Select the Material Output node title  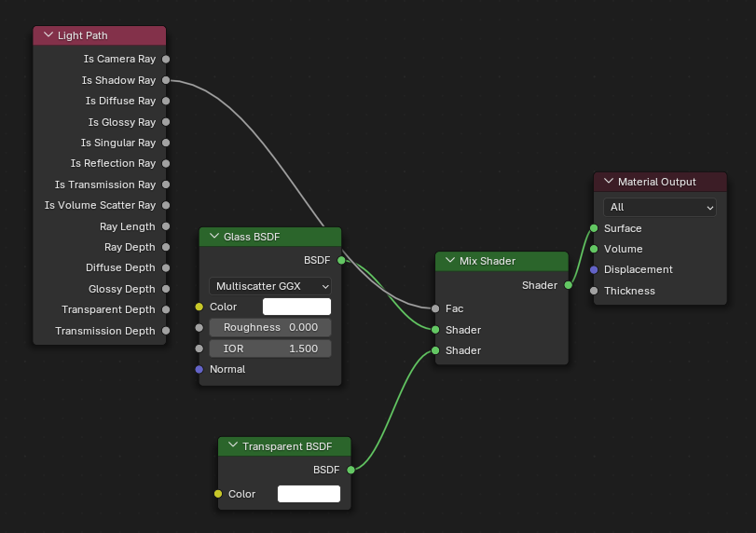(x=656, y=182)
